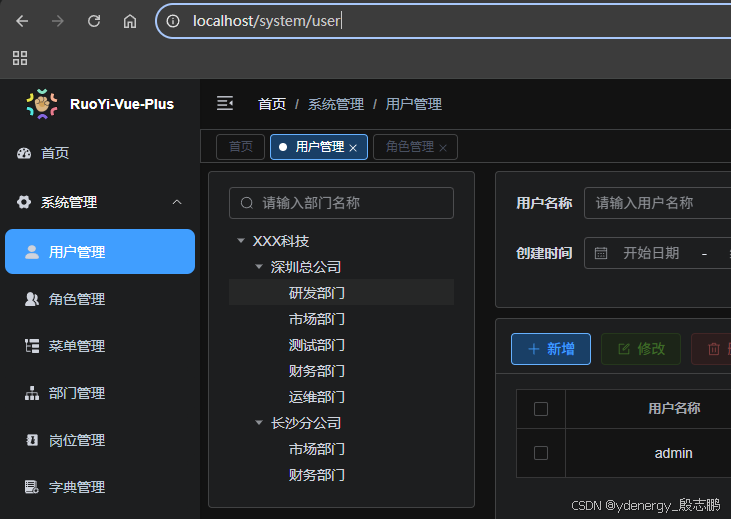Close the 用户管理 tab

(x=353, y=148)
